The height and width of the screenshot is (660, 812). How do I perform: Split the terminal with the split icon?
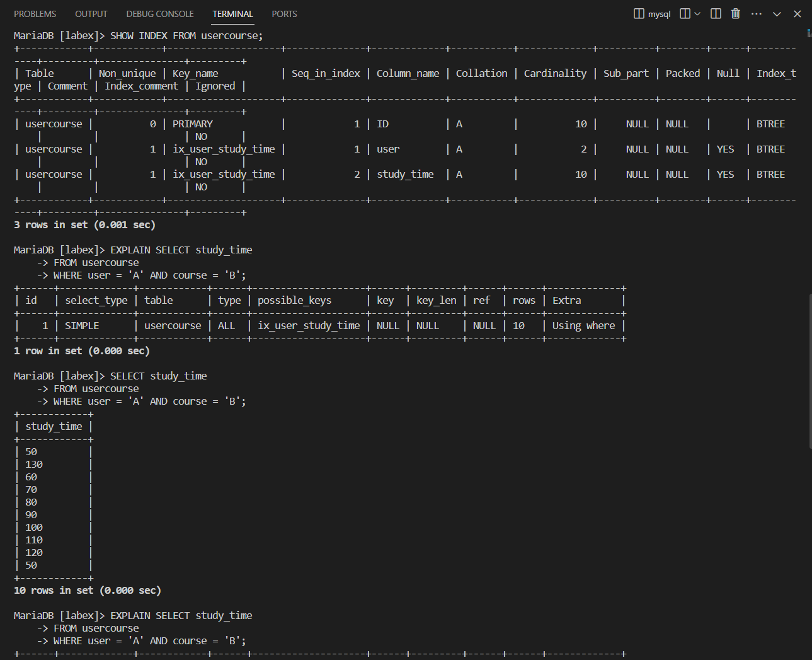pos(715,13)
